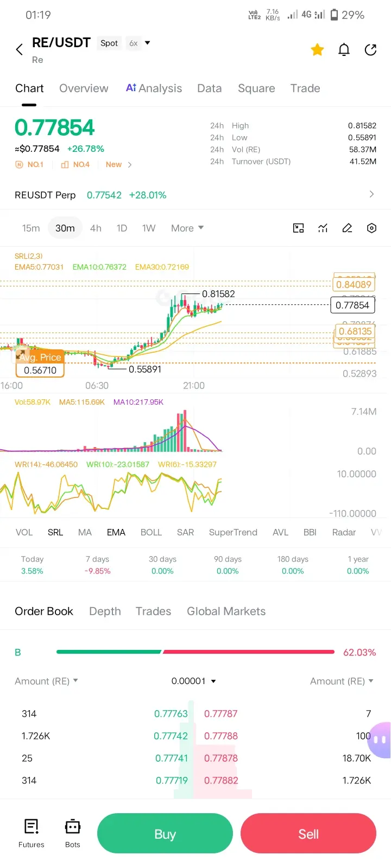Open the Square tab

256,88
